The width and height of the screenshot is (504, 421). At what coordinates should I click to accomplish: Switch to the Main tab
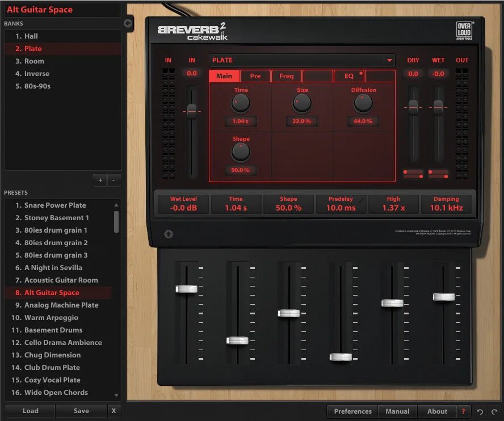tap(224, 76)
